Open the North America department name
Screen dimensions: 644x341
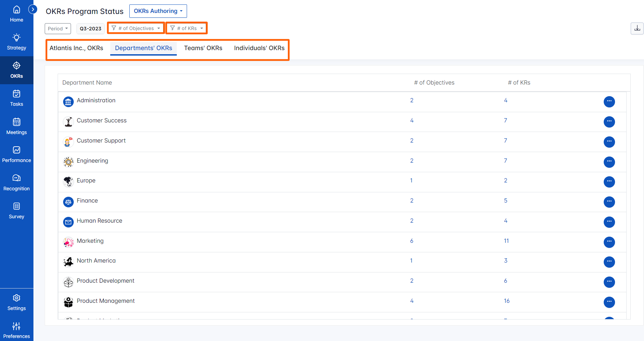point(96,261)
